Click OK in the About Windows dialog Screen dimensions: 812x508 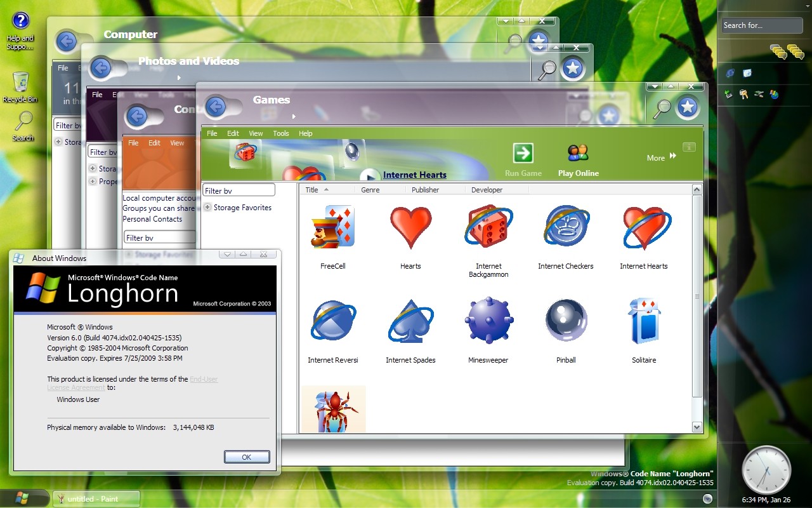tap(246, 457)
